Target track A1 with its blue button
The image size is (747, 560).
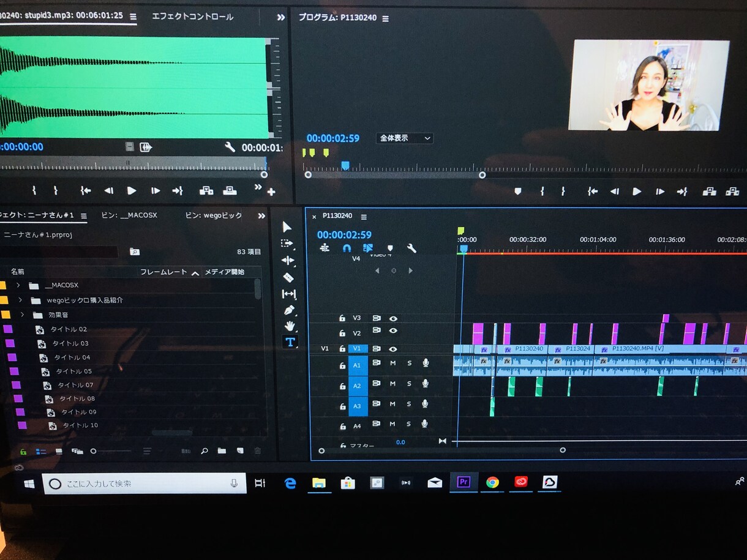pos(358,365)
